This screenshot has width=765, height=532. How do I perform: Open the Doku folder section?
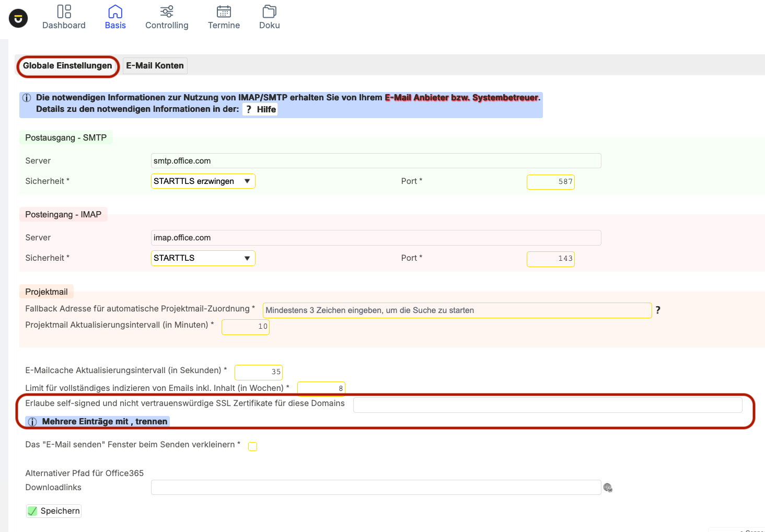point(269,17)
